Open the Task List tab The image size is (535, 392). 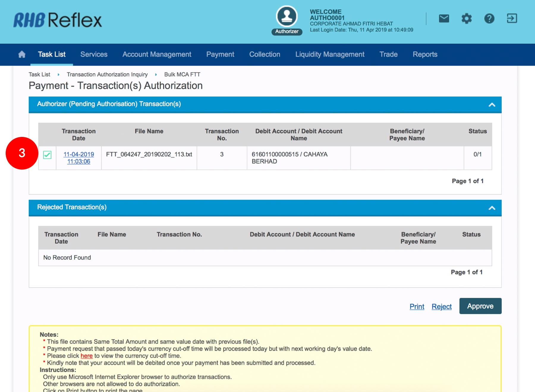pyautogui.click(x=52, y=54)
